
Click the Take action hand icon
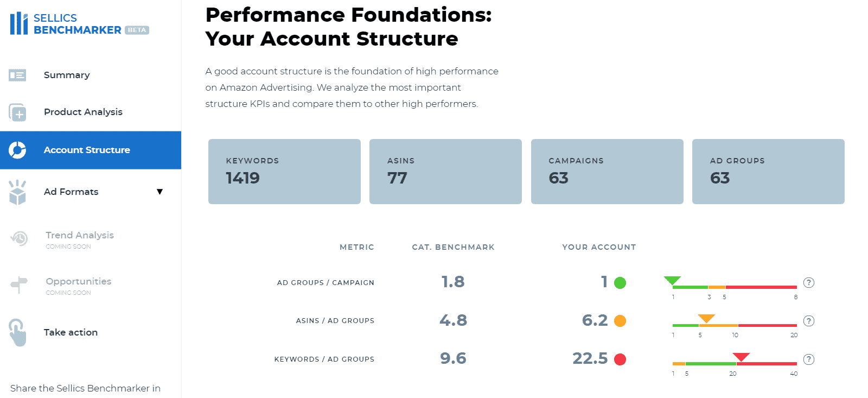[x=17, y=332]
